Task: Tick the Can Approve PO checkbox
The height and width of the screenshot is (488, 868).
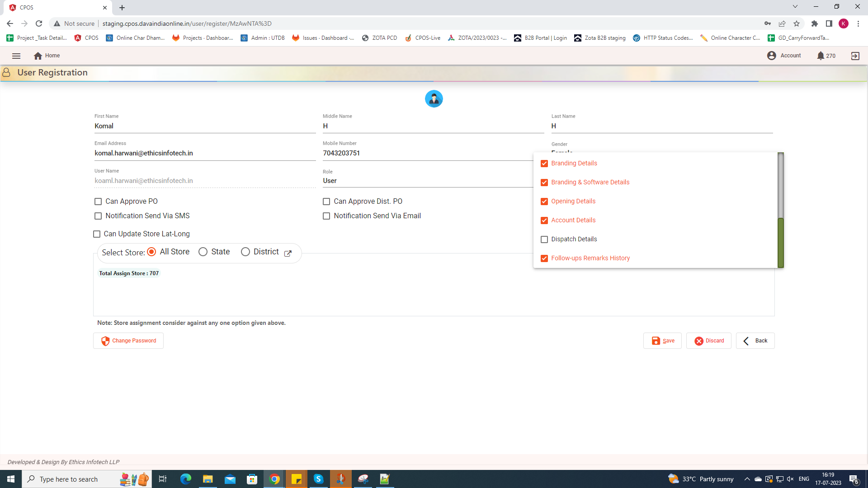Action: click(98, 202)
